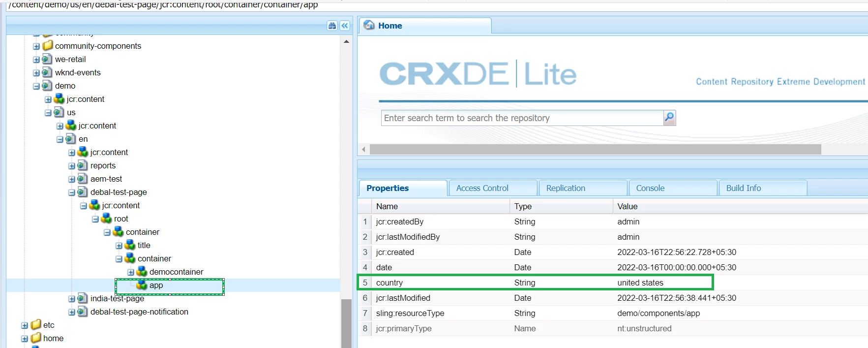
Task: Switch to the Replication tab
Action: click(x=583, y=188)
